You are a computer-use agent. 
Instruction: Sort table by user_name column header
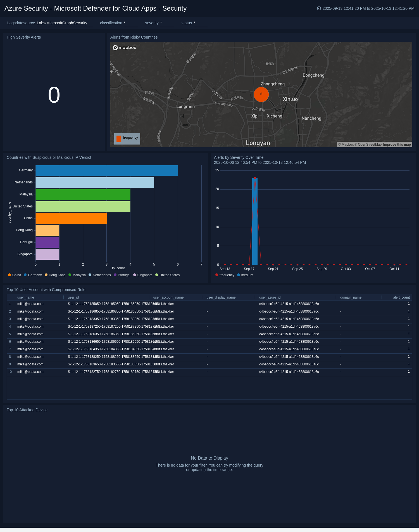coord(26,297)
